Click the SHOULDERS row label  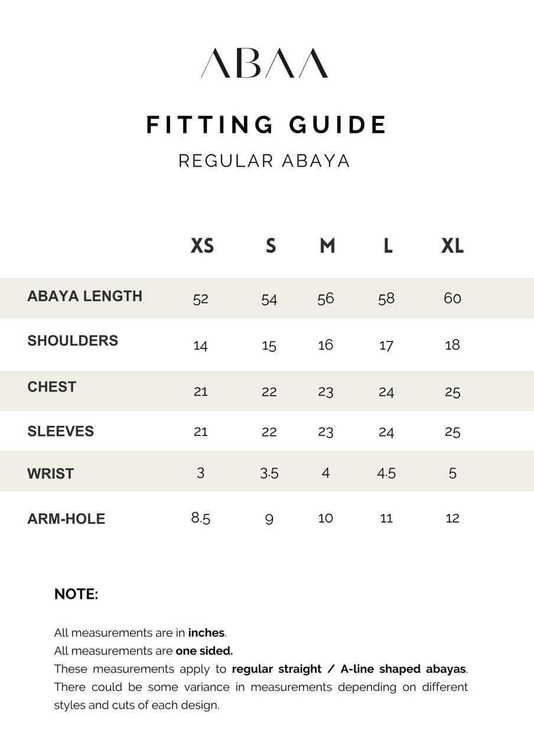(x=73, y=341)
